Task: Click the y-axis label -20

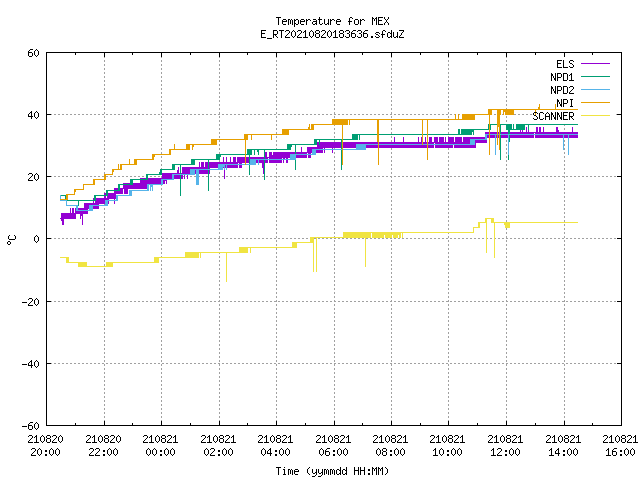Action: [x=31, y=302]
